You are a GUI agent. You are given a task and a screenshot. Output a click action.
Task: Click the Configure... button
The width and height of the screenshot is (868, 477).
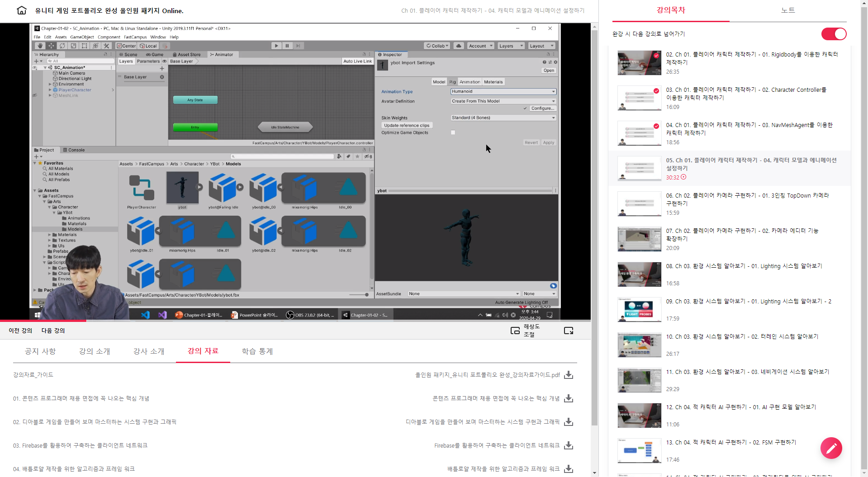pyautogui.click(x=543, y=109)
